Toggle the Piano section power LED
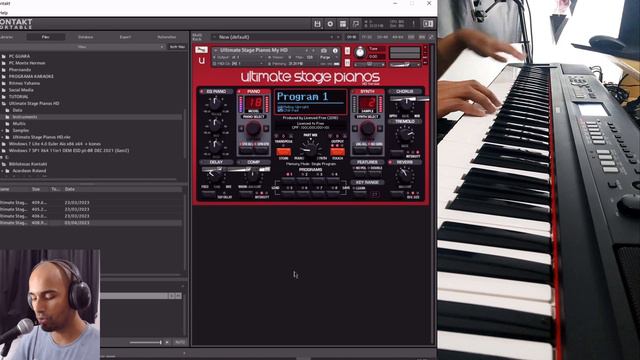 click(240, 91)
